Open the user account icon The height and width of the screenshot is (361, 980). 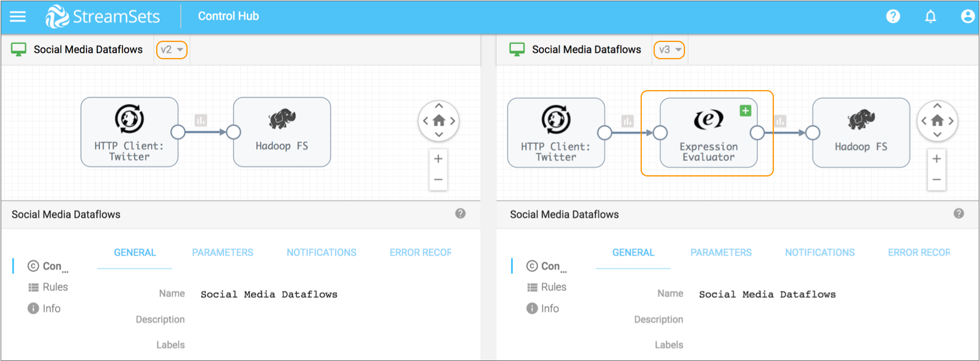pyautogui.click(x=967, y=17)
